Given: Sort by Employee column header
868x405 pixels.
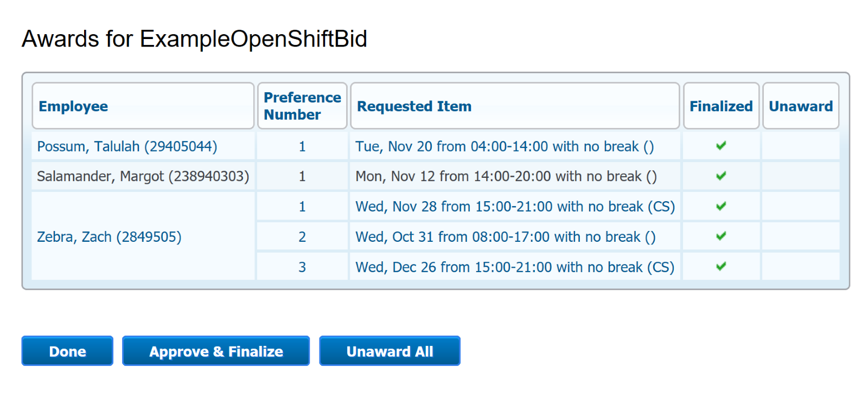Looking at the screenshot, I should tap(73, 106).
